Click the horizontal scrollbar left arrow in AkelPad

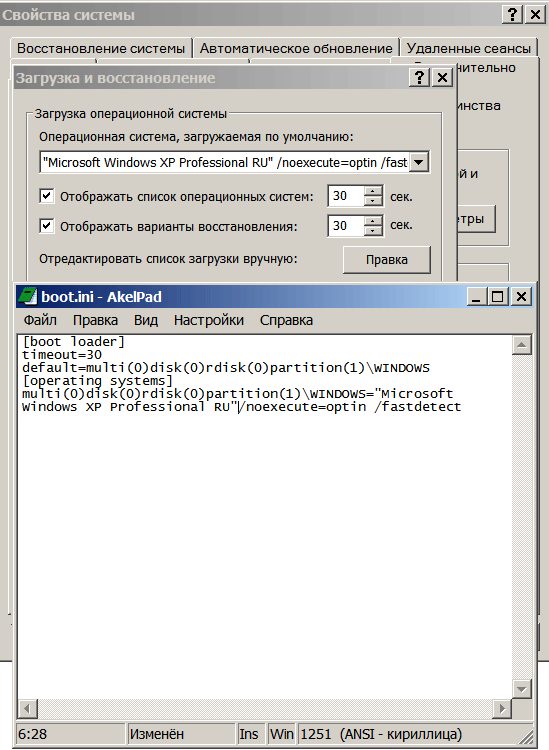[27, 708]
